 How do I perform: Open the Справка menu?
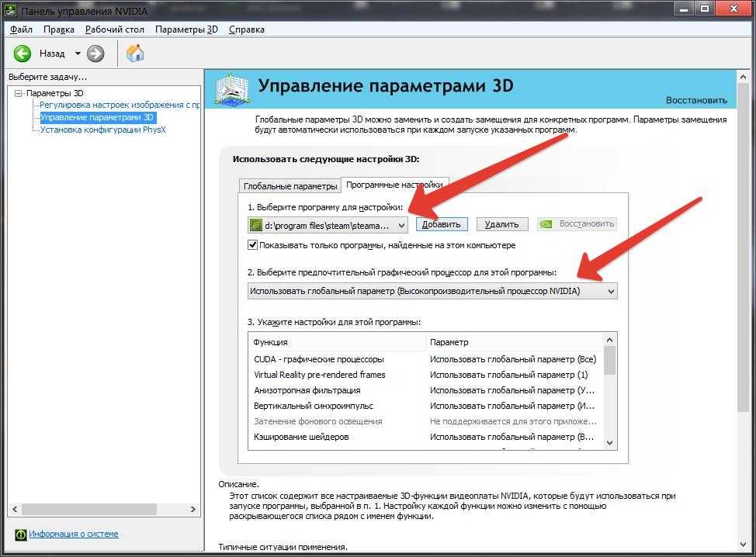[247, 29]
